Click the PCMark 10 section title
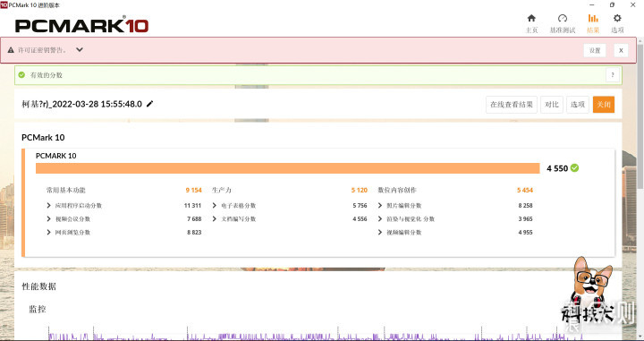Image resolution: width=644 pixels, height=341 pixels. (43, 137)
